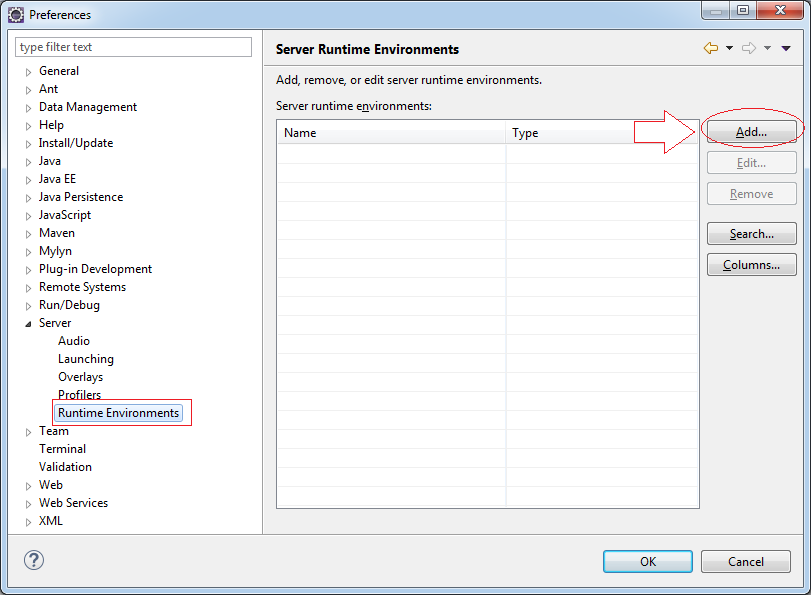
Task: Click the Remove button
Action: tap(752, 194)
